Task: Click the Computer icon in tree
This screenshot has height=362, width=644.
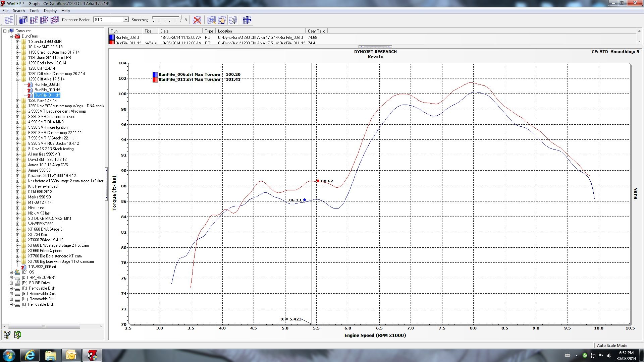Action: point(11,31)
